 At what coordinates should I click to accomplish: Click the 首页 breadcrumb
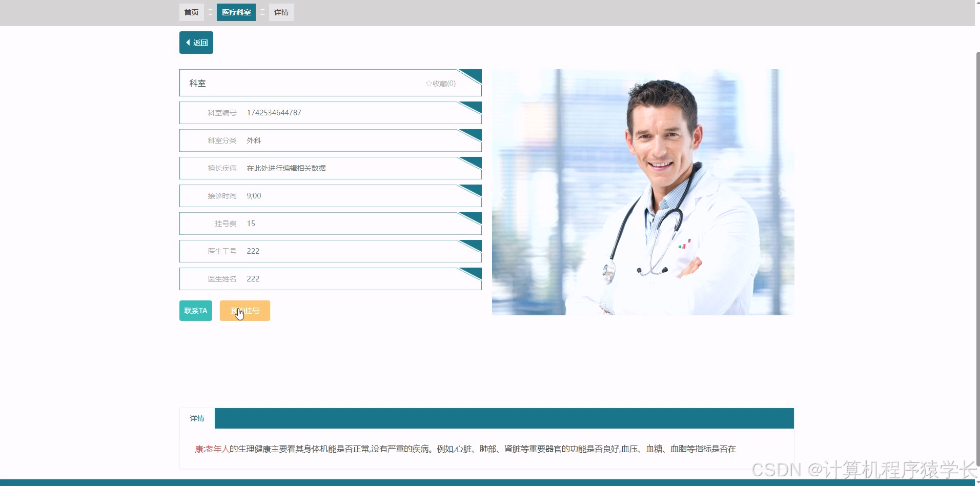191,12
